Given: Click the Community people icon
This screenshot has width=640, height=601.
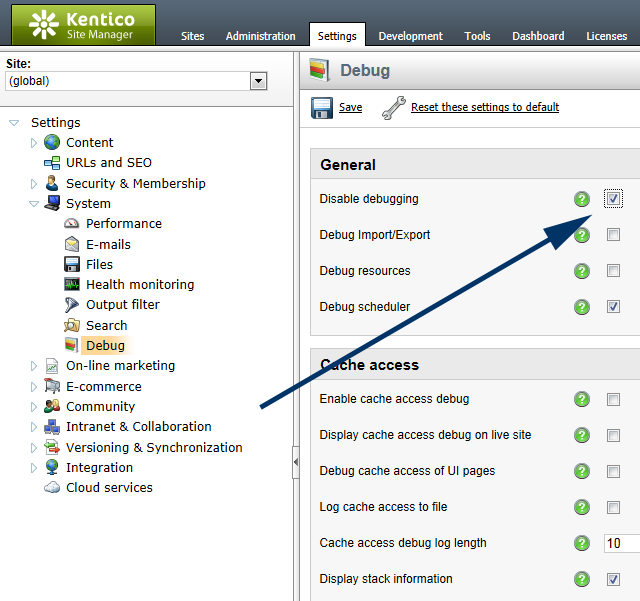Looking at the screenshot, I should click(52, 406).
